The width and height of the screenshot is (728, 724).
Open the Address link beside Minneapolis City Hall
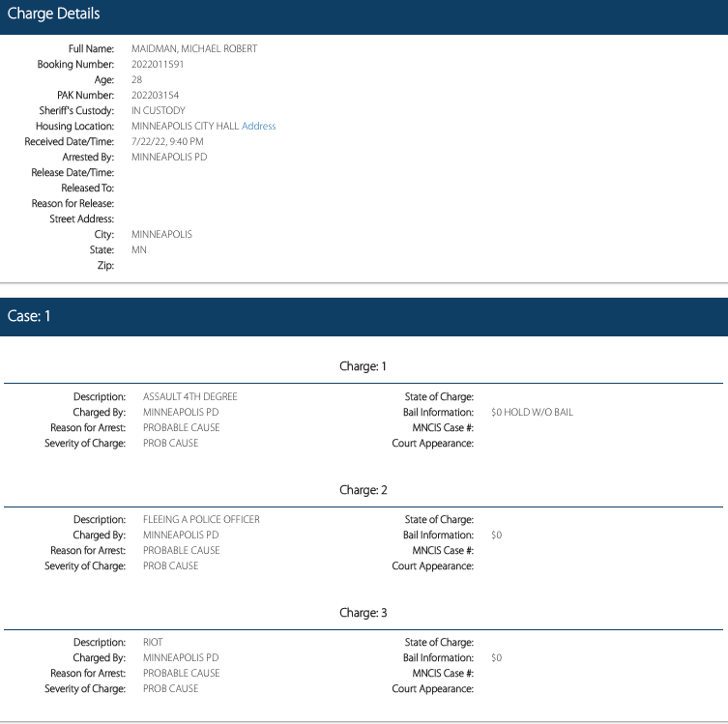[x=258, y=126]
